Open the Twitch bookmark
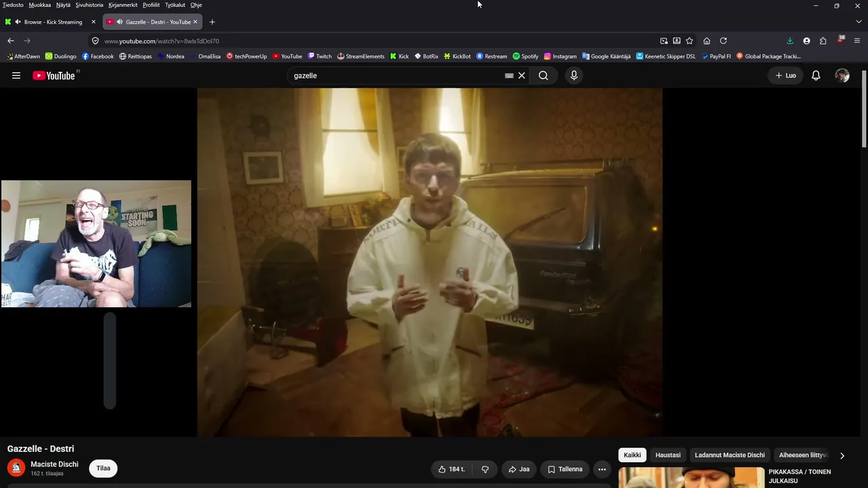The width and height of the screenshot is (868, 488). pyautogui.click(x=319, y=56)
